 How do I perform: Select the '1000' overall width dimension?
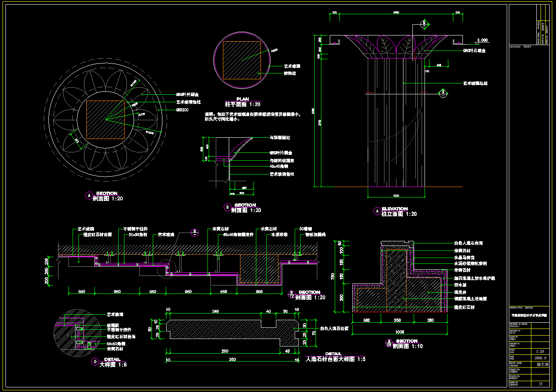click(x=399, y=332)
